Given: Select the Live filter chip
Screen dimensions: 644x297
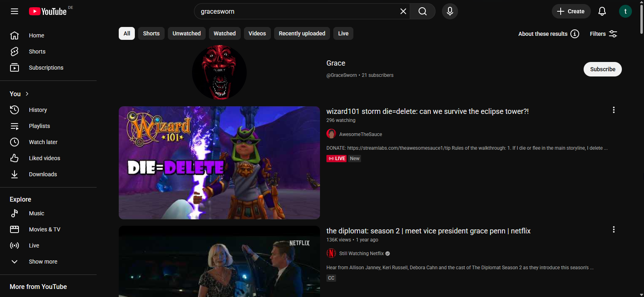Looking at the screenshot, I should [x=343, y=33].
